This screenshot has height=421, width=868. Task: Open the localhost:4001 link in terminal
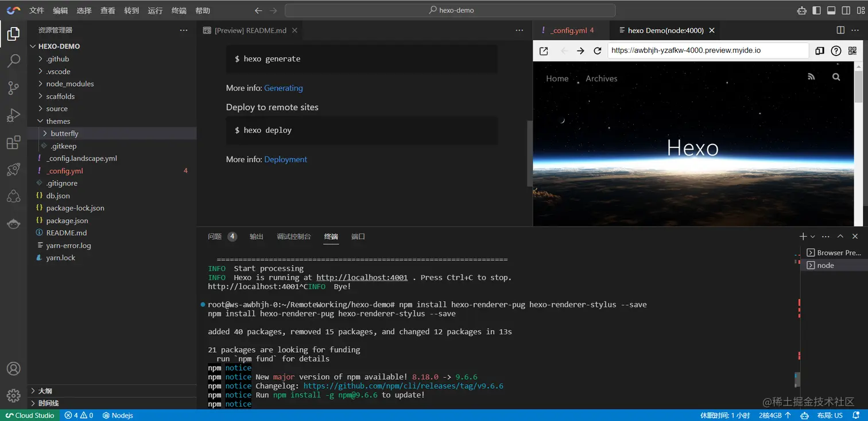click(362, 278)
